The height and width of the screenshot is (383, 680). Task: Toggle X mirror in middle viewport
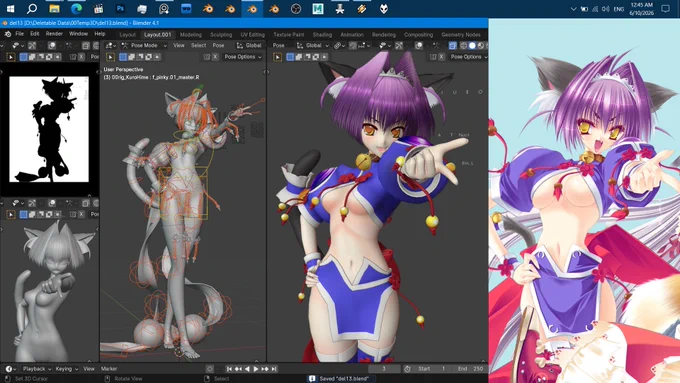[215, 57]
